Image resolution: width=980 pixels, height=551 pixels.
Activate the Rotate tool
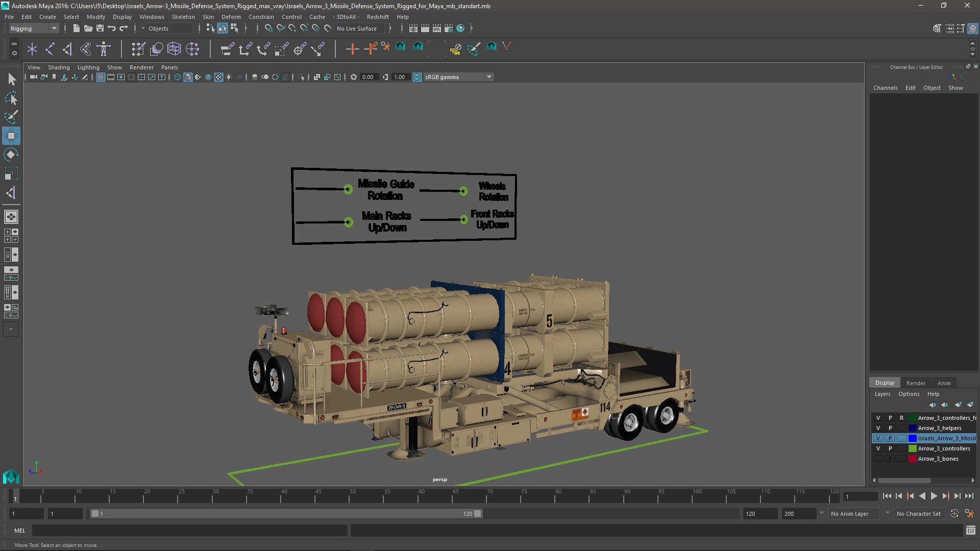tap(11, 155)
